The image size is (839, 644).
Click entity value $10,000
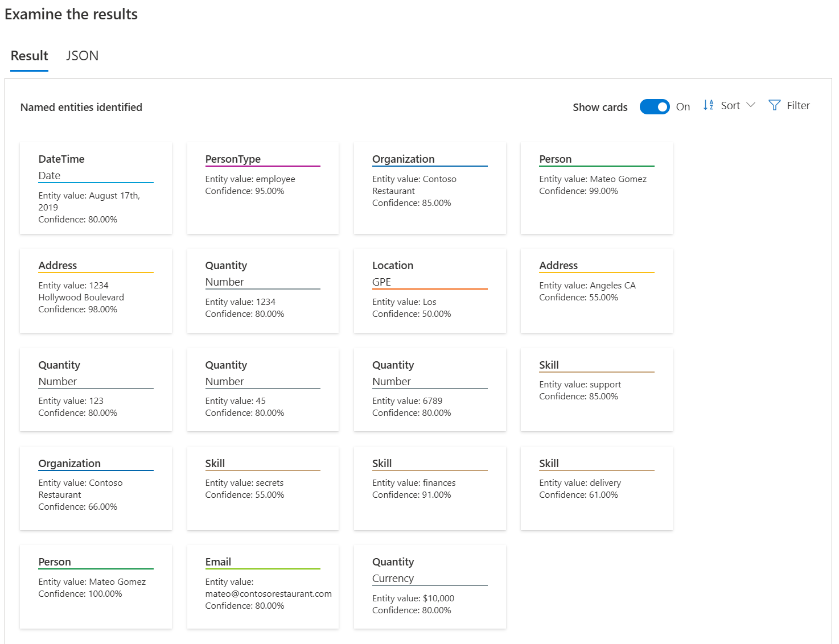[x=413, y=598]
